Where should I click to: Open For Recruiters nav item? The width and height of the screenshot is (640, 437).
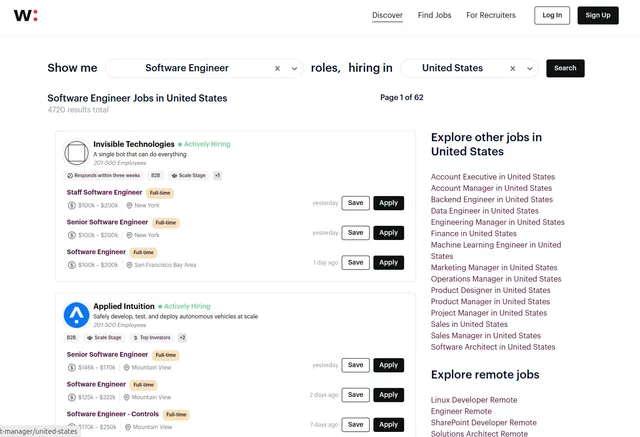click(x=491, y=16)
